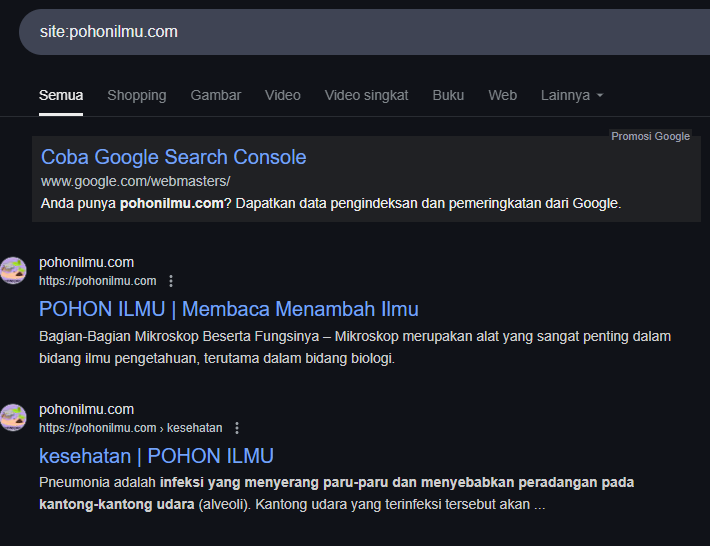Select the Semua tab
The image size is (710, 546).
click(x=61, y=96)
